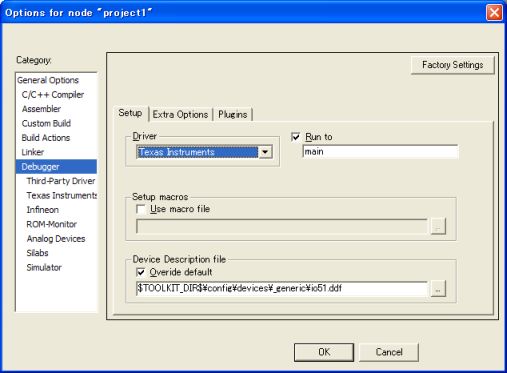This screenshot has width=507, height=373.
Task: Switch to Extra Options tab
Action: (x=180, y=115)
